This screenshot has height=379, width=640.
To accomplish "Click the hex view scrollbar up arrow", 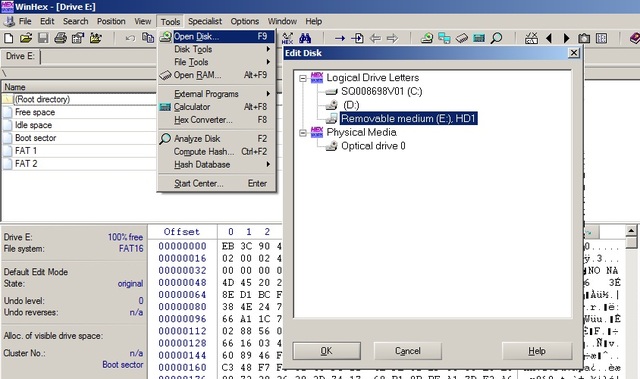I will pyautogui.click(x=631, y=231).
